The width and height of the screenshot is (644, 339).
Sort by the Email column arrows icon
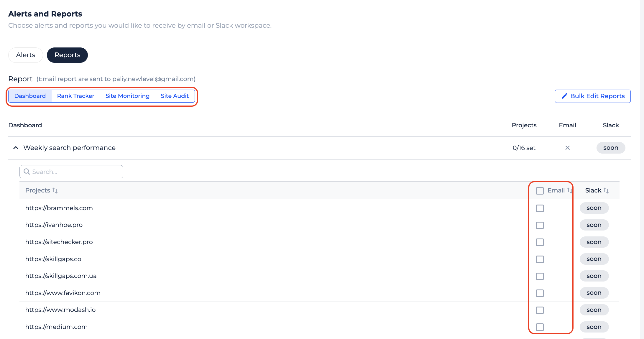[x=569, y=190]
